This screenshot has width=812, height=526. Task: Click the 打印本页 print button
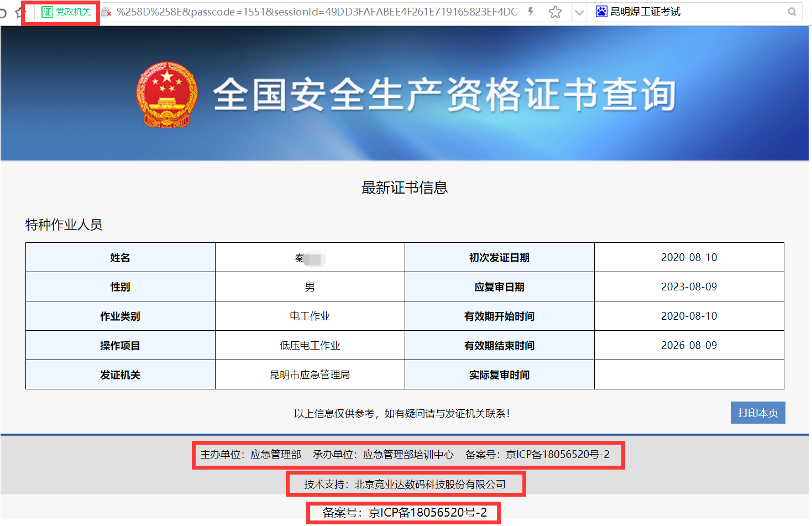(x=757, y=412)
